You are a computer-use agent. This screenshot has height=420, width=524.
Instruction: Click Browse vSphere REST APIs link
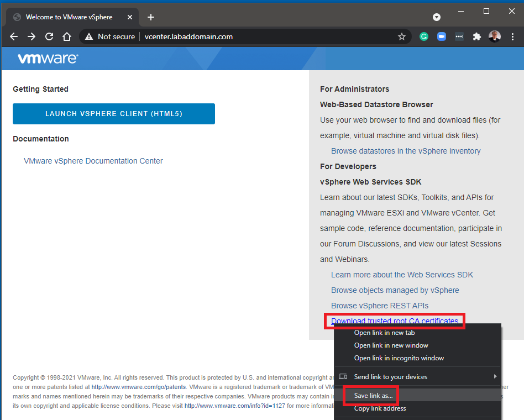[x=380, y=306]
